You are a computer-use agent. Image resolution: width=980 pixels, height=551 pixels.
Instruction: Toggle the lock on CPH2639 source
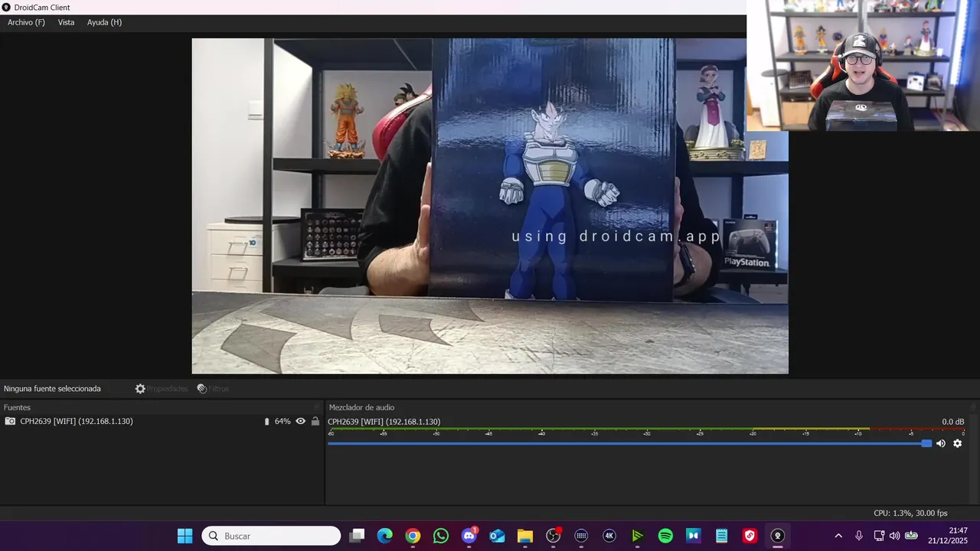(315, 422)
